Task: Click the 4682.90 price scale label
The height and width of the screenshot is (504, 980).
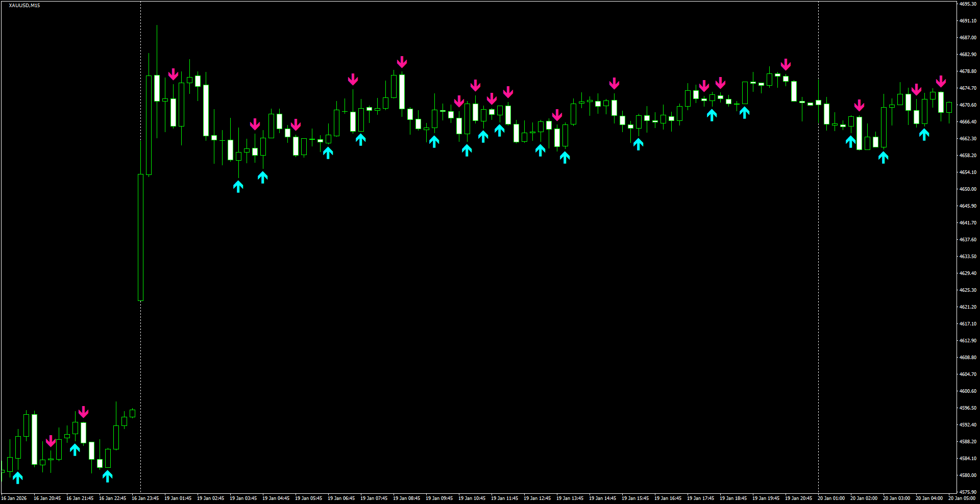Action: point(968,55)
